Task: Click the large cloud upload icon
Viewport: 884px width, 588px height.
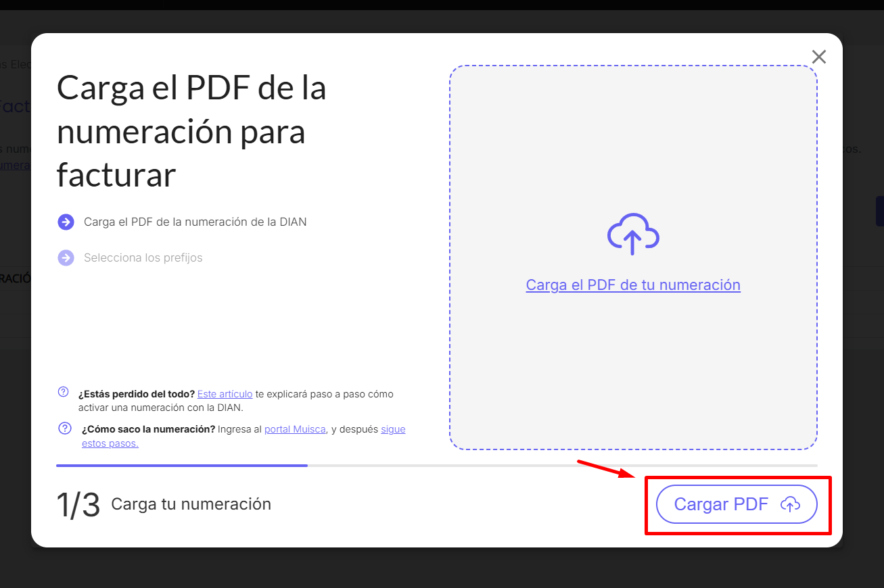Action: [632, 234]
